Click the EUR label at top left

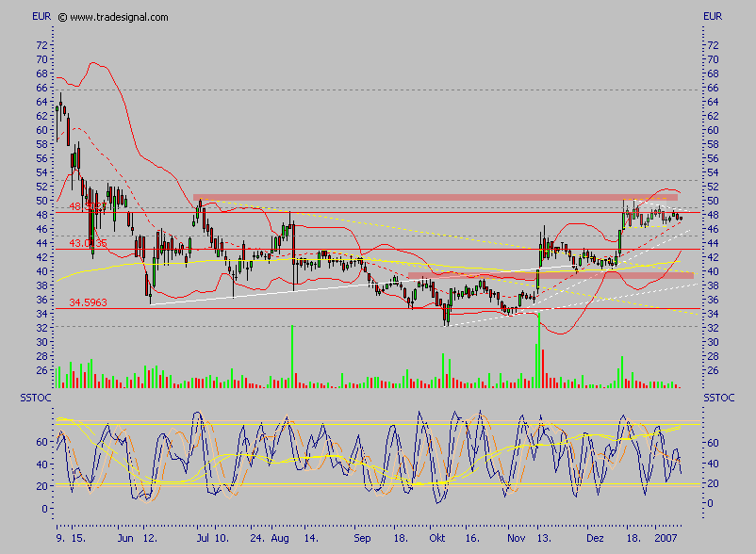point(41,17)
